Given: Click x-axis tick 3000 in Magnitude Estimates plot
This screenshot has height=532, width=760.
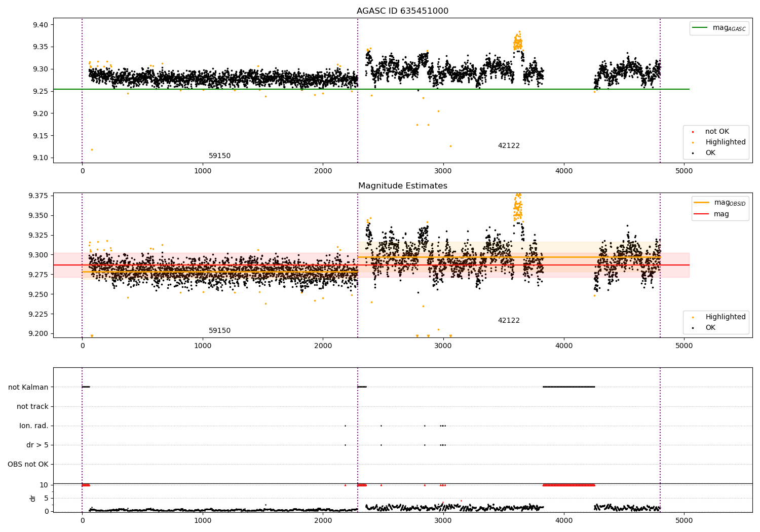Looking at the screenshot, I should tap(443, 346).
